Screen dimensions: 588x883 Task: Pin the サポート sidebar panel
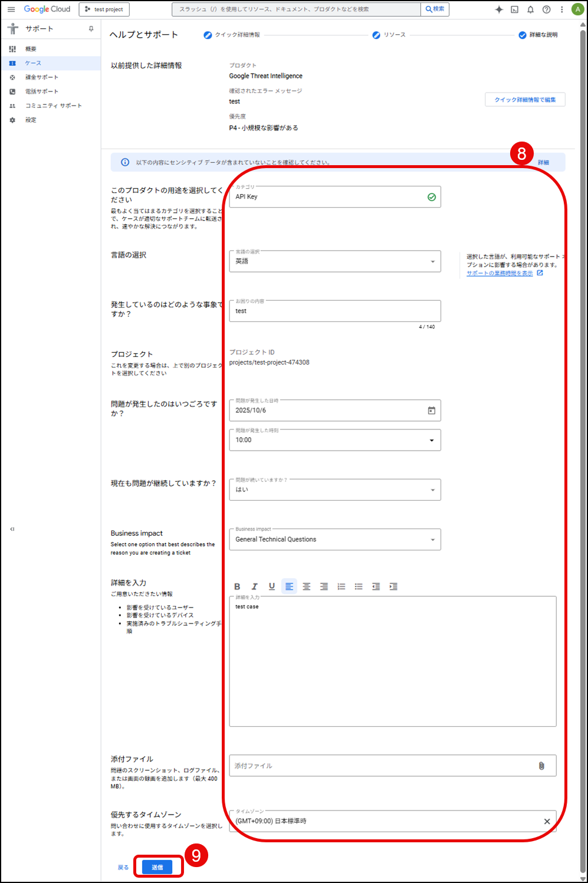pos(91,29)
